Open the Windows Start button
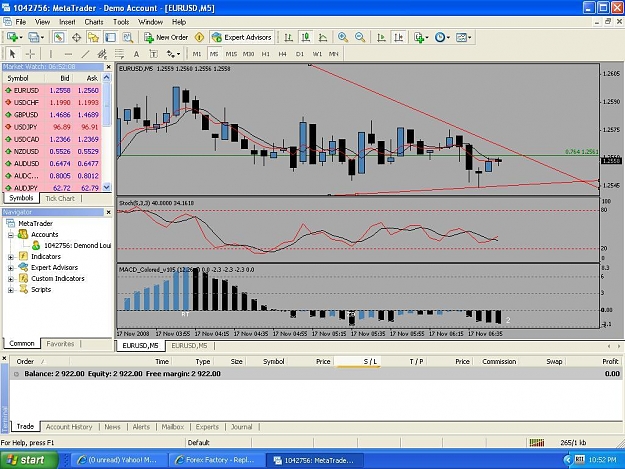The image size is (625, 469). tap(29, 460)
